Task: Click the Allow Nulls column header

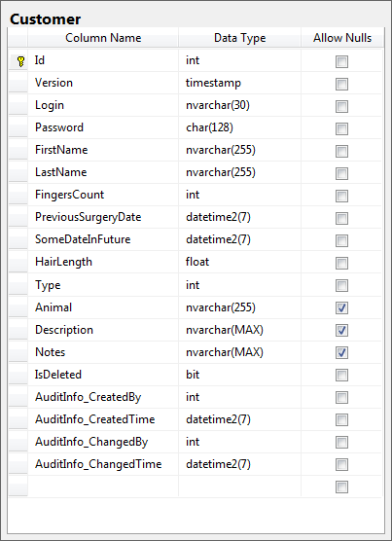Action: [342, 38]
